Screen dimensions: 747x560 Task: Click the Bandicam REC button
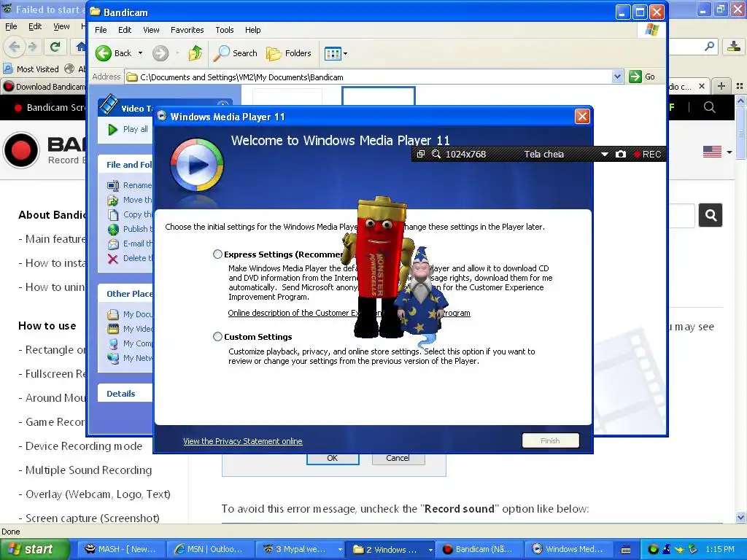647,155
